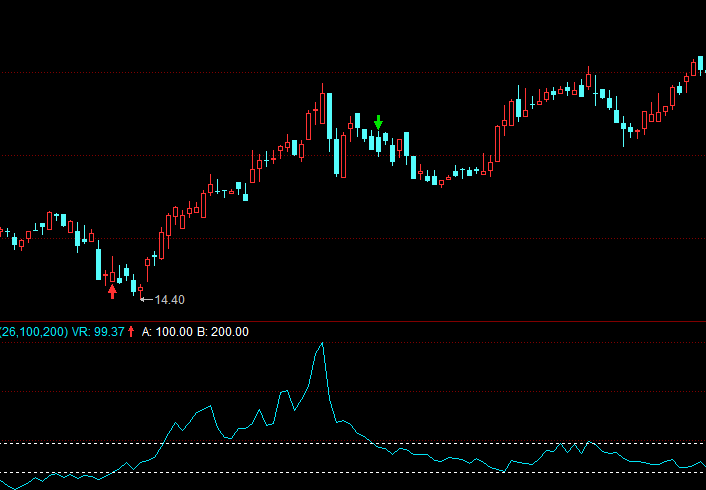This screenshot has width=706, height=490.
Task: Open the VR parameters (26,100,200) label
Action: 34,332
